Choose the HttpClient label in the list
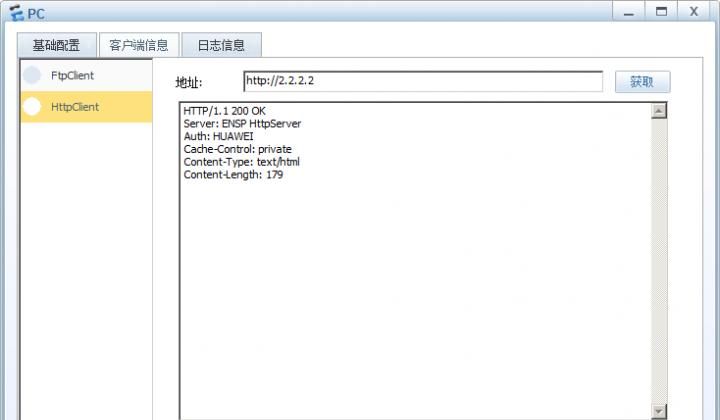This screenshot has height=420, width=720. (x=75, y=107)
